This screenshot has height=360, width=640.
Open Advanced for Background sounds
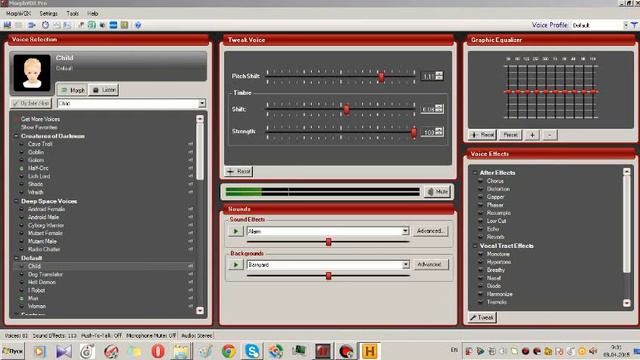(430, 264)
